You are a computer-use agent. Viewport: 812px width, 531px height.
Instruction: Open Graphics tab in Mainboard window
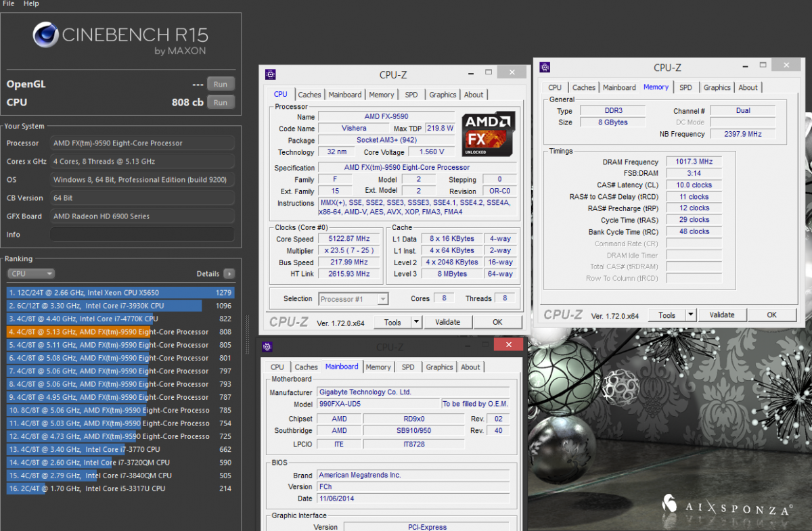click(x=439, y=367)
